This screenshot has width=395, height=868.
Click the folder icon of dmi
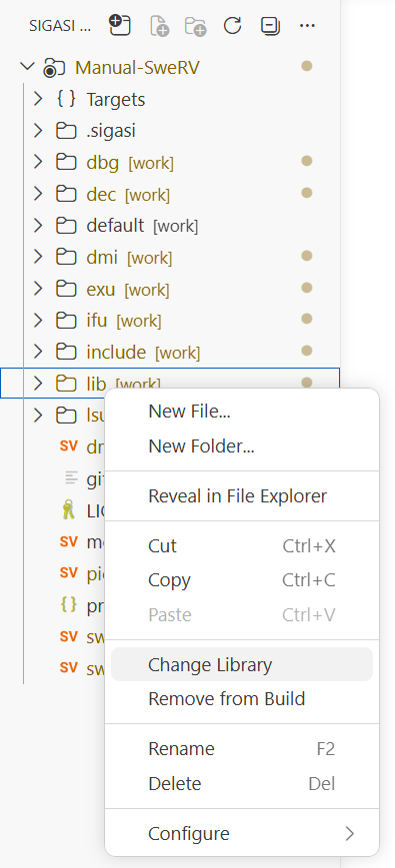pos(66,258)
